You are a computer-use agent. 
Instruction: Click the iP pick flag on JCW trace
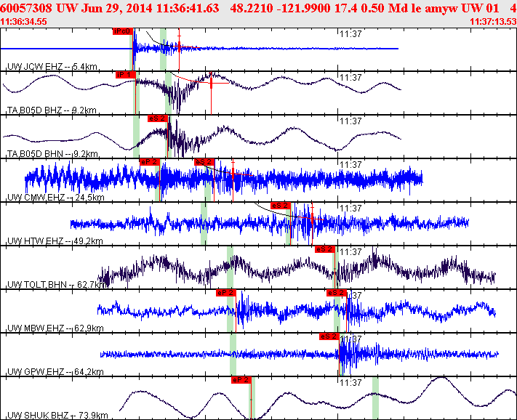(x=122, y=31)
